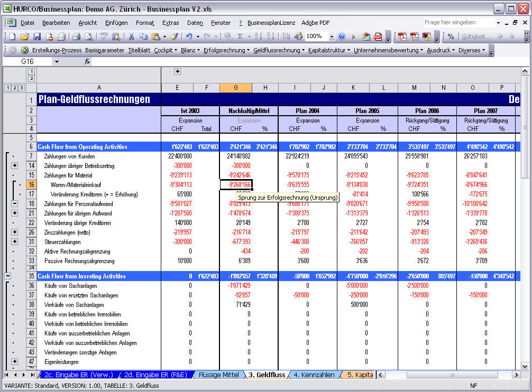The width and height of the screenshot is (532, 392).
Task: Open the Extras menu
Action: coord(170,23)
